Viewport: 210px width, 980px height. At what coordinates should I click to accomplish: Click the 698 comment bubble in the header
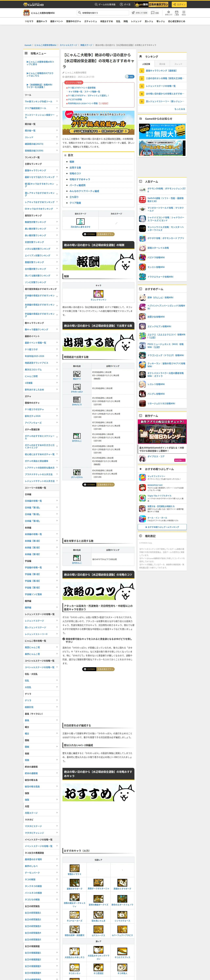[155, 13]
